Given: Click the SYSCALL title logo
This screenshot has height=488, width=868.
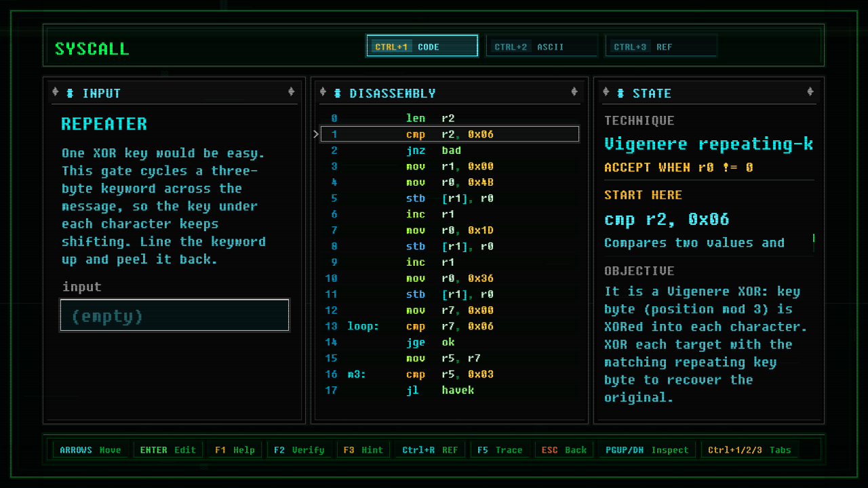Looking at the screenshot, I should click(92, 49).
